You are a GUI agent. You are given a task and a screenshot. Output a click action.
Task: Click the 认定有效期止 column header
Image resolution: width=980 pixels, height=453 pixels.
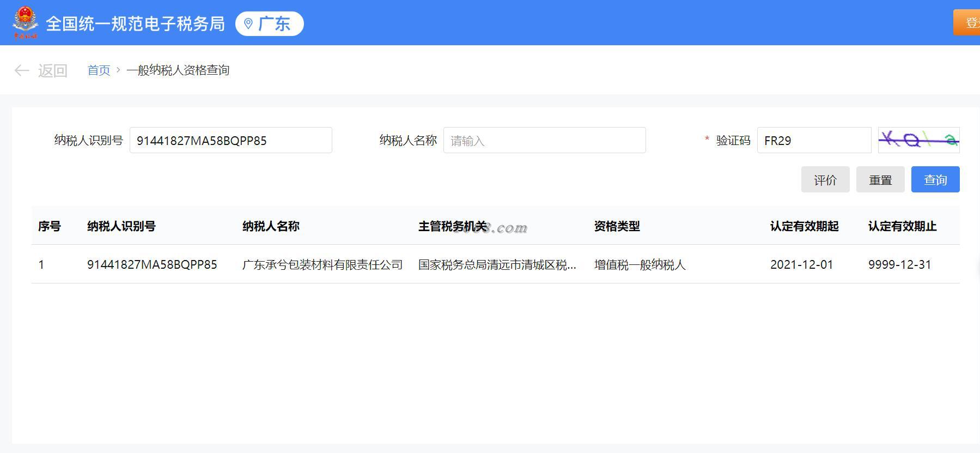click(903, 226)
